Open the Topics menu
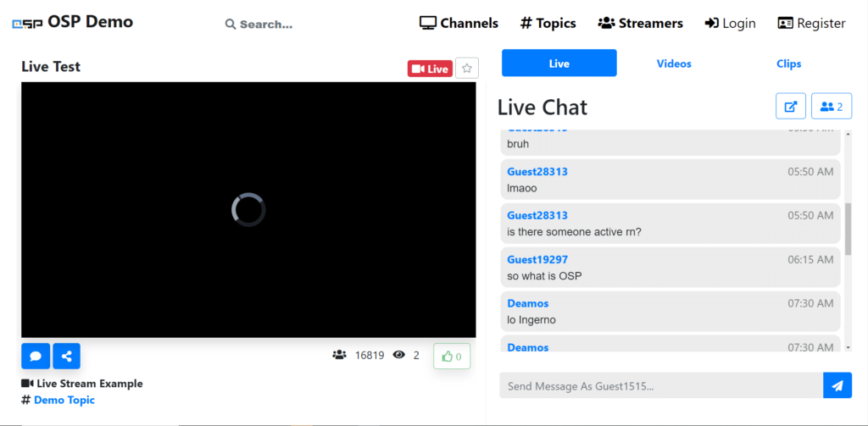 [548, 23]
